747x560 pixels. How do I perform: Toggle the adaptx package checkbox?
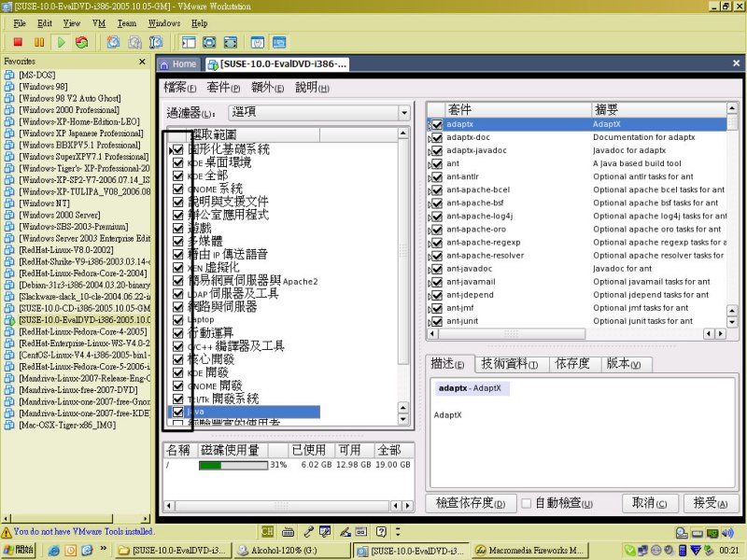click(x=437, y=124)
